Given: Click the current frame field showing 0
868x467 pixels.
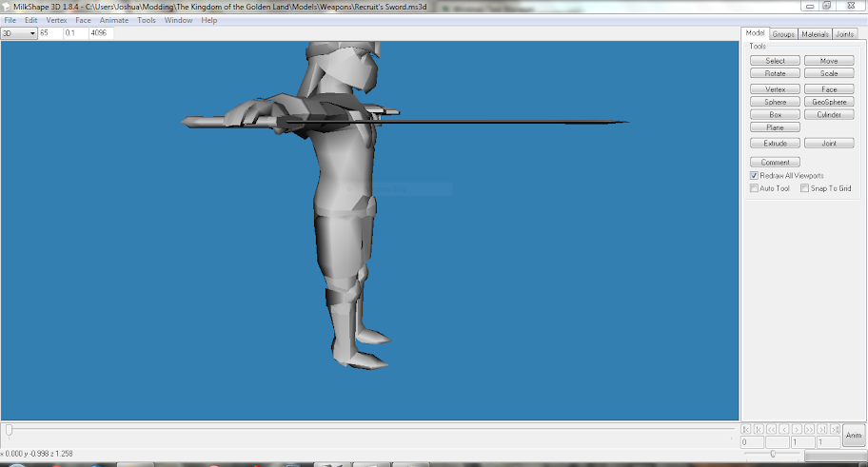Looking at the screenshot, I should [752, 442].
